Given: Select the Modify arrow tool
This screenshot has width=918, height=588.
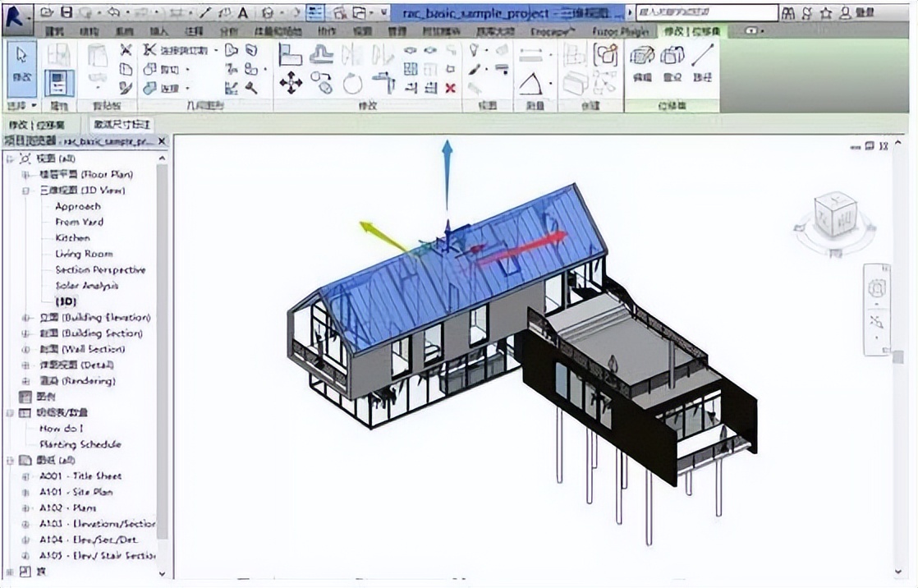Looking at the screenshot, I should pyautogui.click(x=21, y=62).
